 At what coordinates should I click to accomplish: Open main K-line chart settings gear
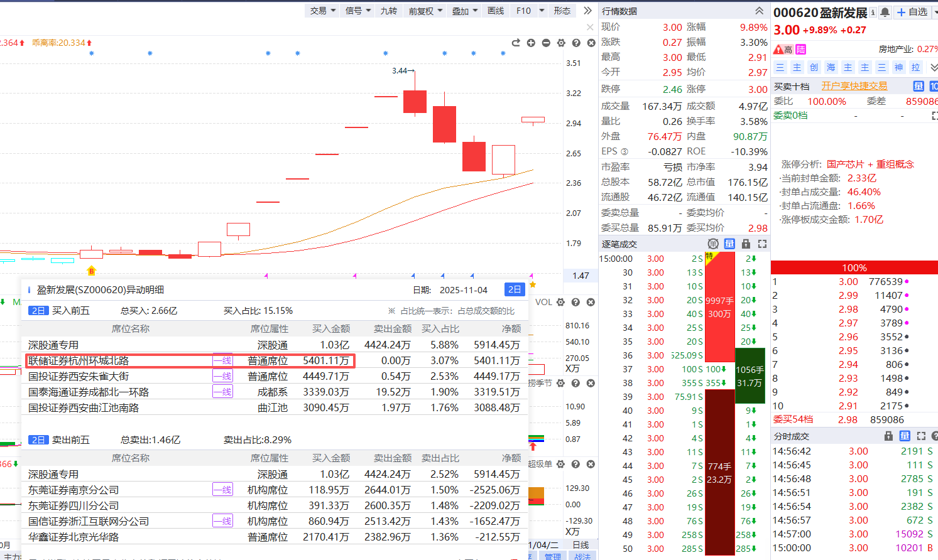coord(561,43)
